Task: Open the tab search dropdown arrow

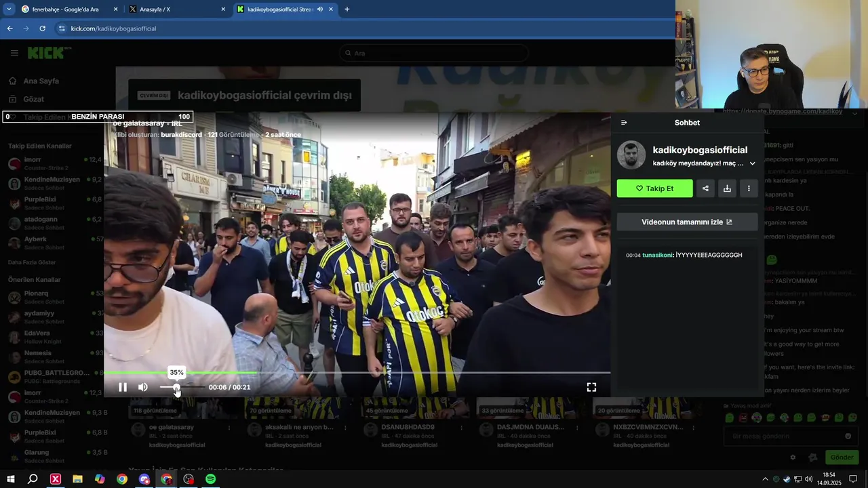Action: [x=9, y=9]
